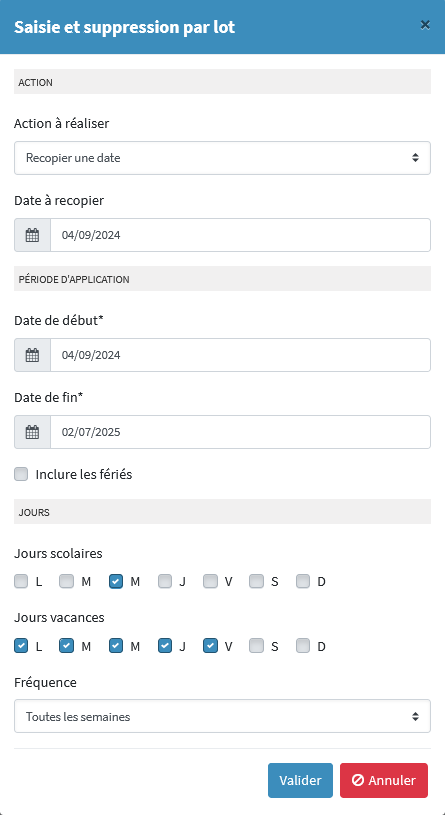
Task: Click the Valider button
Action: point(300,780)
